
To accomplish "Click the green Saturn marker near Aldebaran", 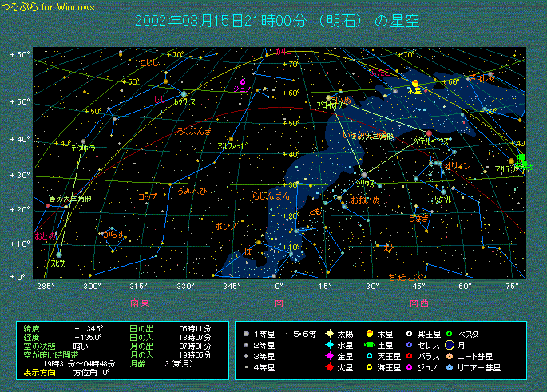I will tap(521, 158).
